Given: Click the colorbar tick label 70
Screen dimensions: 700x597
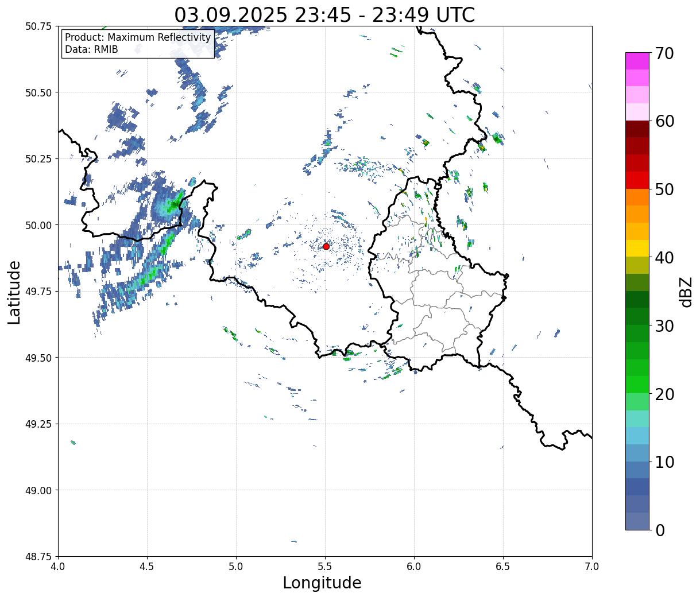Looking at the screenshot, I should pos(664,53).
